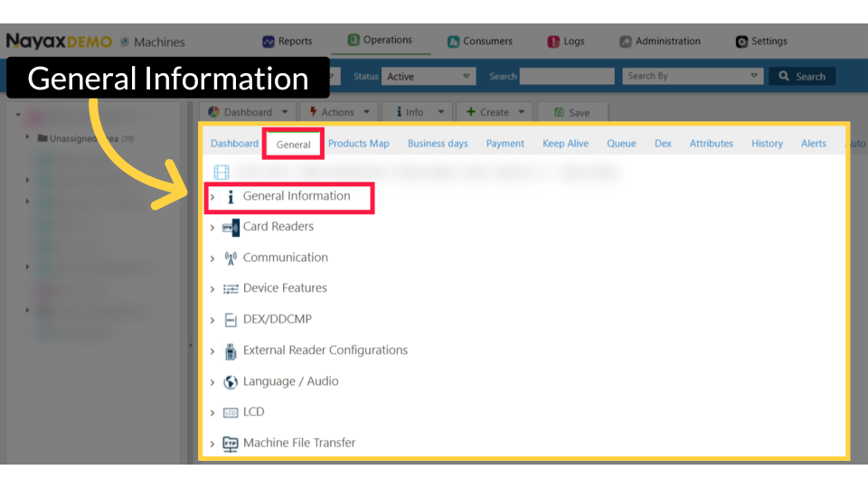Click the magnifier icon on Search button
Viewport: 868px width, 488px height.
[x=784, y=76]
